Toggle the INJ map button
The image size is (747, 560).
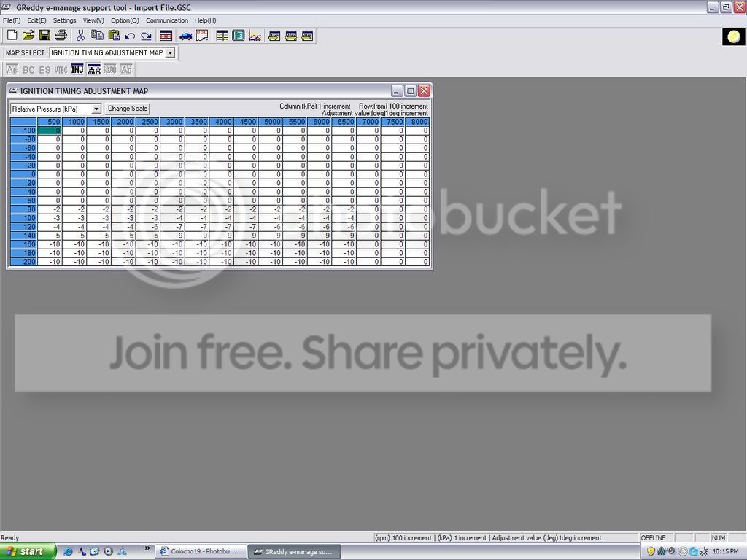pos(77,70)
